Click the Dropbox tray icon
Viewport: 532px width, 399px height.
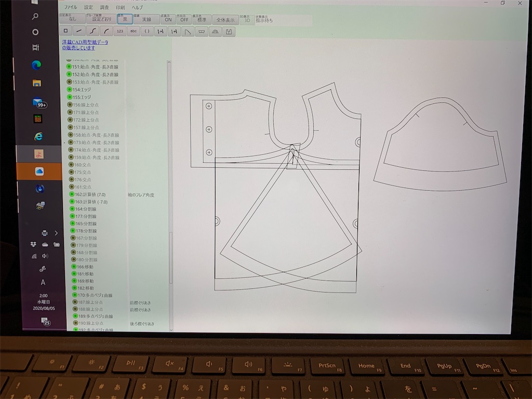coord(33,244)
